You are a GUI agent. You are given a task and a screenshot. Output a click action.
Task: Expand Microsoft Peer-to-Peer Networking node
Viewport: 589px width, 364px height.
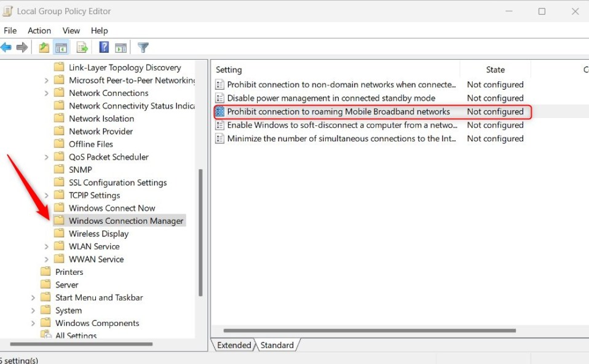pos(46,81)
